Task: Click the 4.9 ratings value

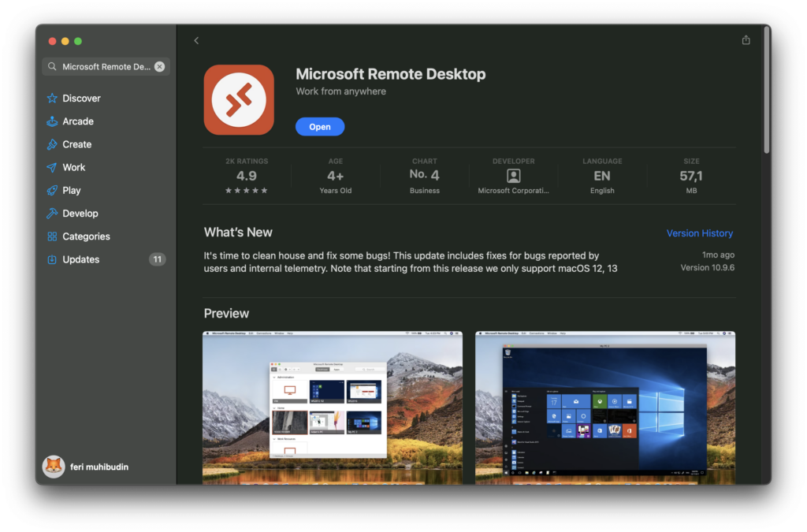Action: 247,176
